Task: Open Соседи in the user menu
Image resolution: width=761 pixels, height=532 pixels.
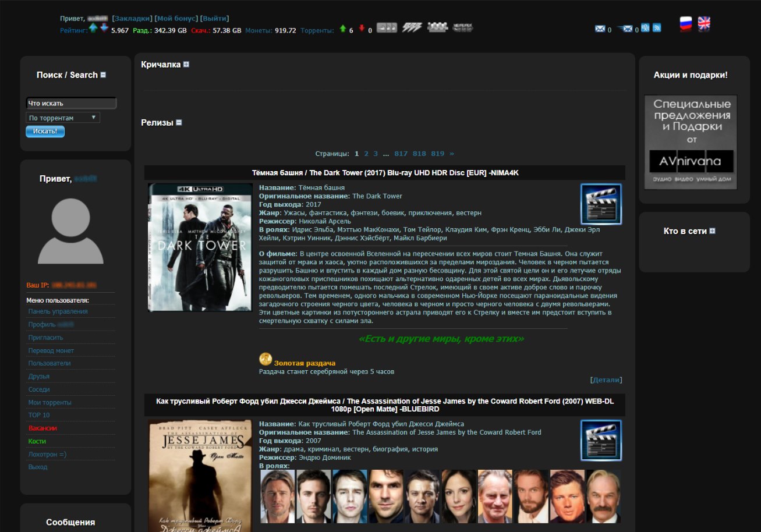Action: (x=39, y=389)
